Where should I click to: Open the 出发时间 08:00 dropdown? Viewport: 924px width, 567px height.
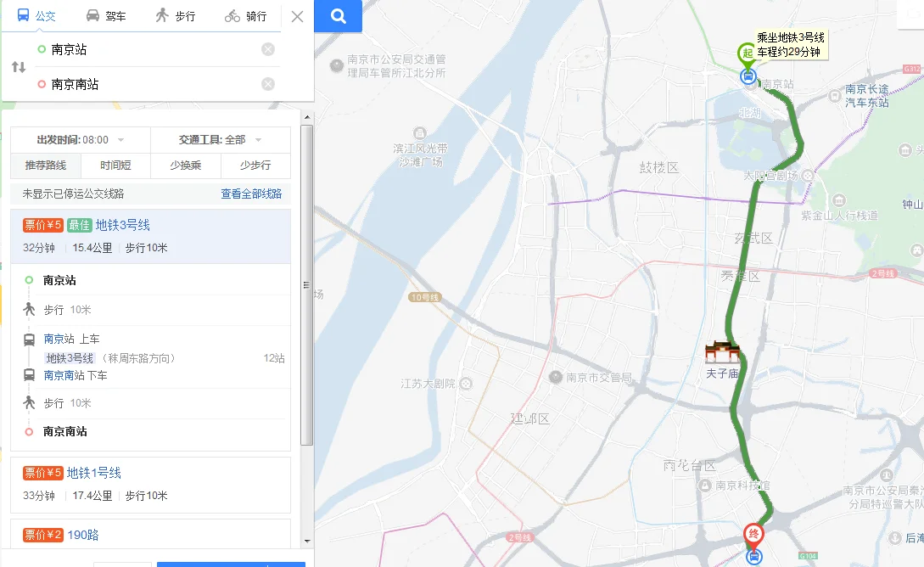74,139
